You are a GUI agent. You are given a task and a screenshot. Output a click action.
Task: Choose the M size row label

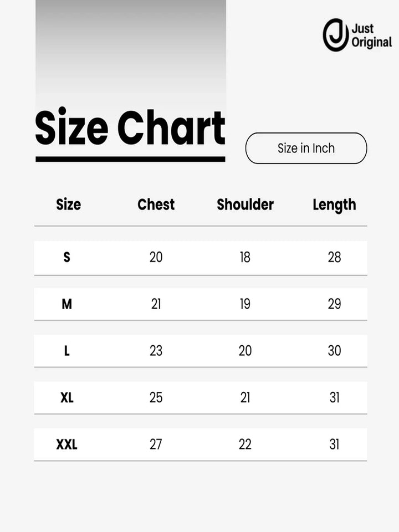click(67, 304)
